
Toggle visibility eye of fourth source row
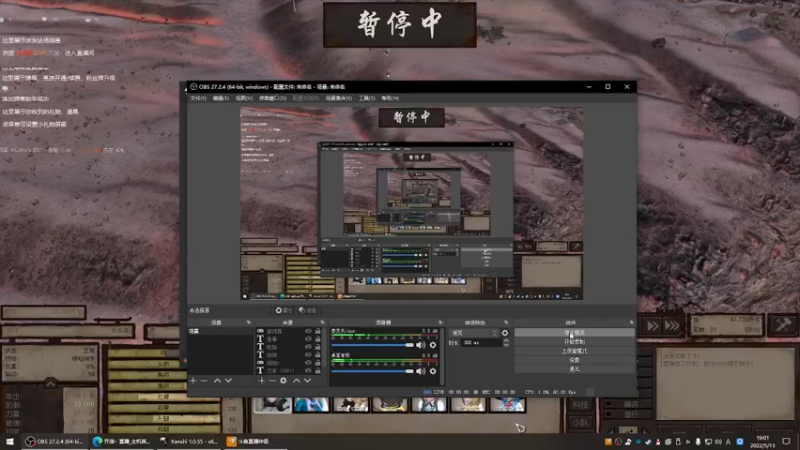click(308, 355)
